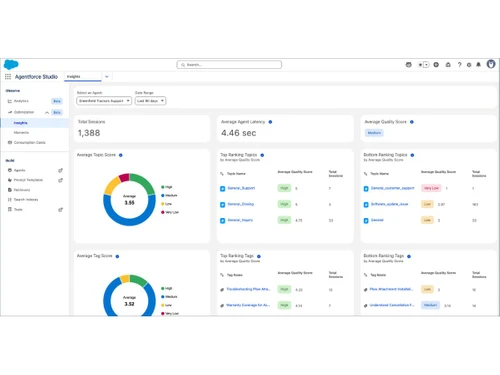Open the General_customer_support topic link
This screenshot has height=375, width=500.
pyautogui.click(x=392, y=188)
